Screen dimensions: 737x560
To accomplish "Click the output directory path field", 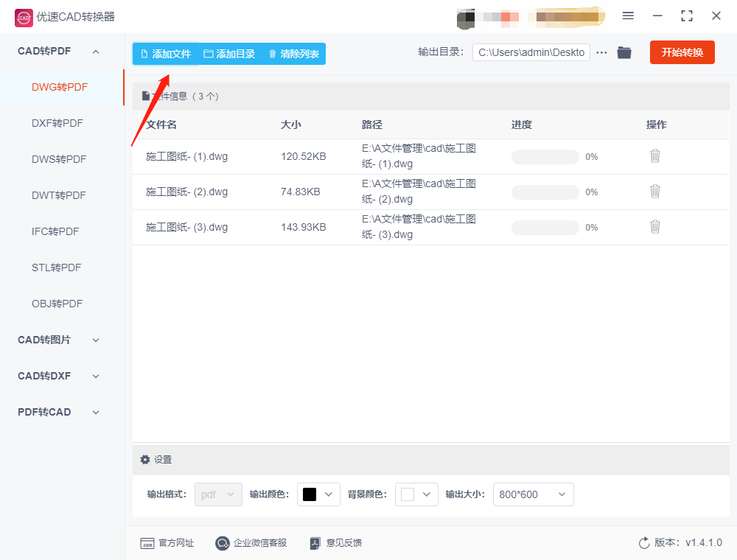I will (531, 52).
